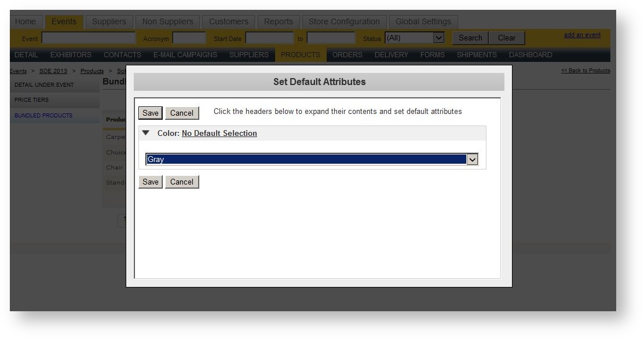644x339 pixels.
Task: Click the Search button
Action: (x=470, y=37)
